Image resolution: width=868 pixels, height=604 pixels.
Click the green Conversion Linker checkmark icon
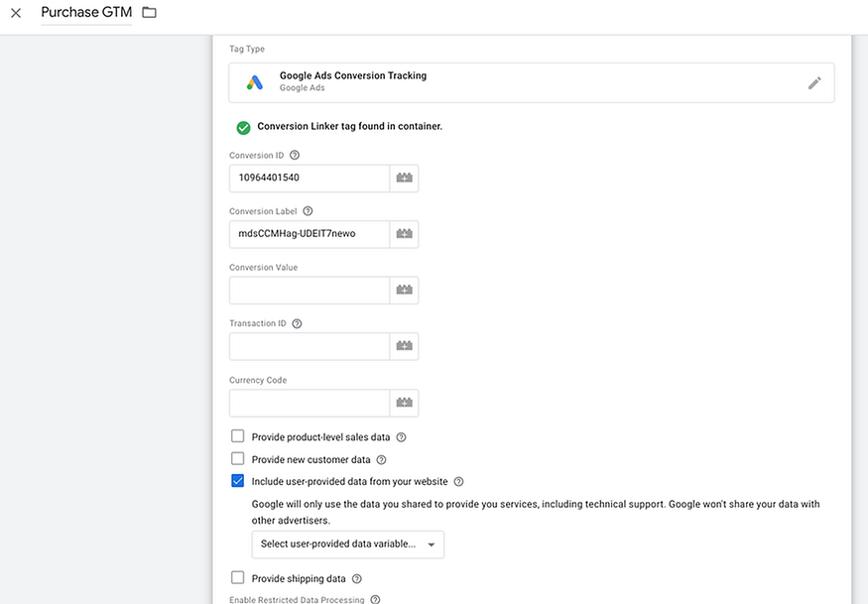243,127
